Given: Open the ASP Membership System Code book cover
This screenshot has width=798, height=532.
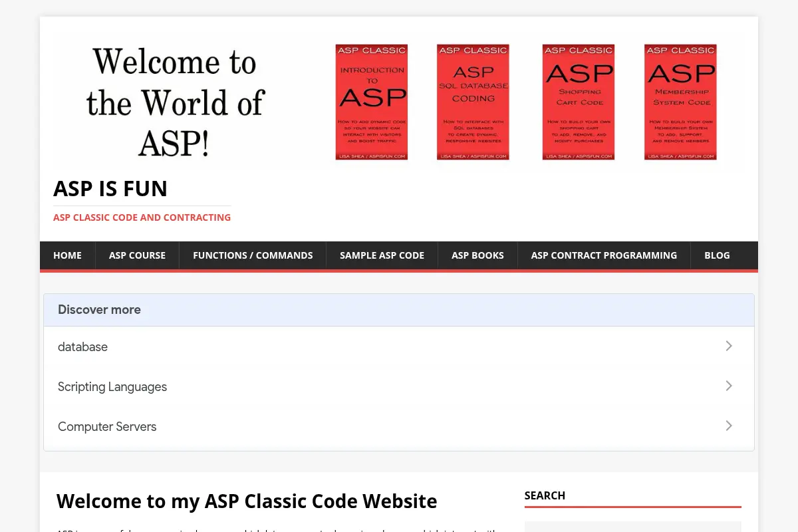Looking at the screenshot, I should (x=680, y=102).
